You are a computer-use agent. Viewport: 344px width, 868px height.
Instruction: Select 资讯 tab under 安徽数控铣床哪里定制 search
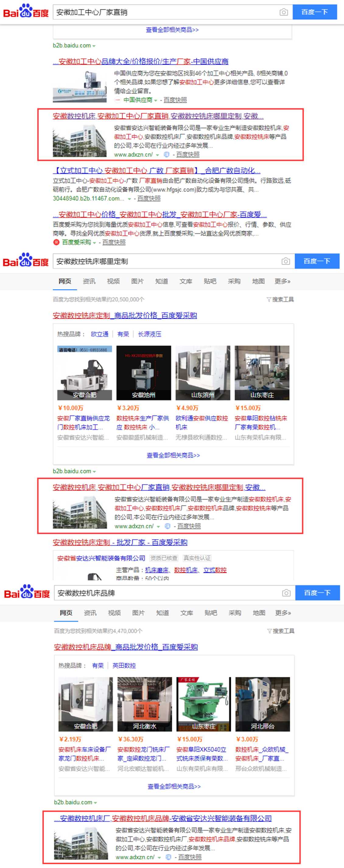click(89, 281)
